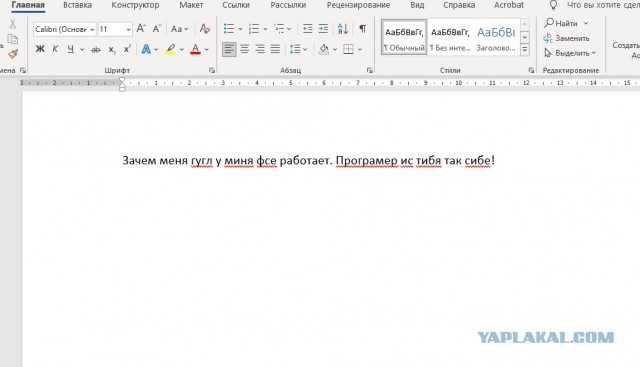Show paragraph marks with pilcrow icon
This screenshot has width=640, height=367.
click(362, 29)
